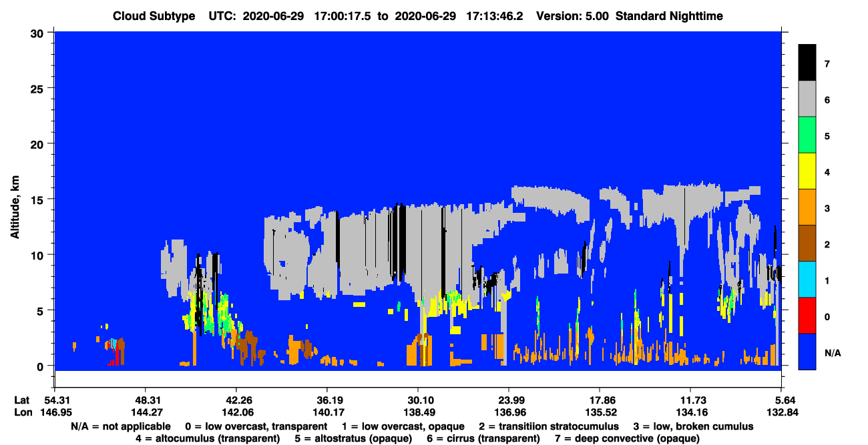Click the latitude value 23.99
Image resolution: width=868 pixels, height=445 pixels.
click(x=509, y=400)
